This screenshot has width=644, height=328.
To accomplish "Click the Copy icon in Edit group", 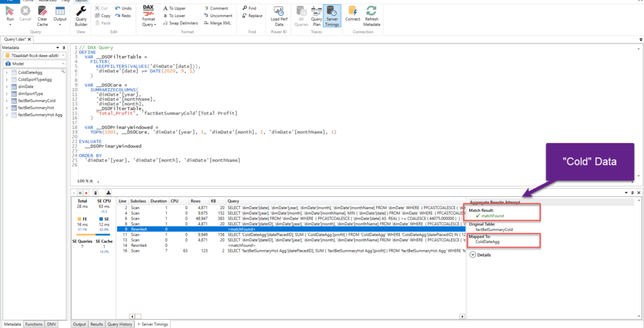I will pos(97,16).
